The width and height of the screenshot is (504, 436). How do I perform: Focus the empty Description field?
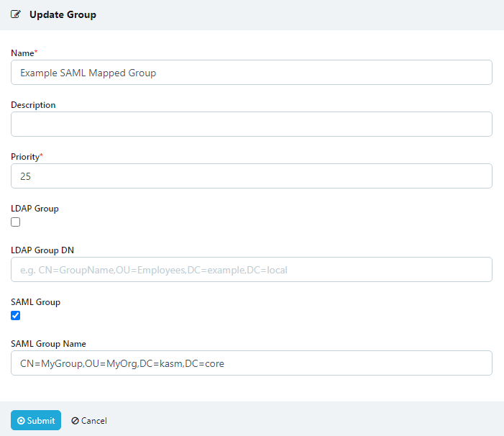click(x=252, y=124)
